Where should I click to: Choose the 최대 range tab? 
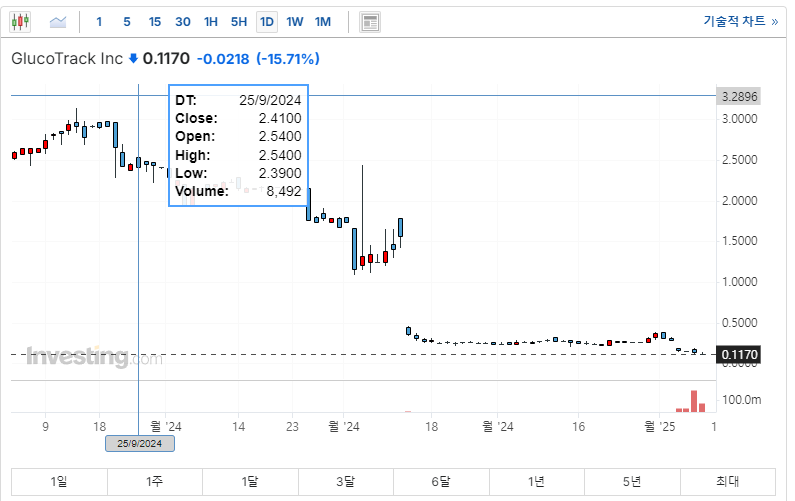[728, 481]
